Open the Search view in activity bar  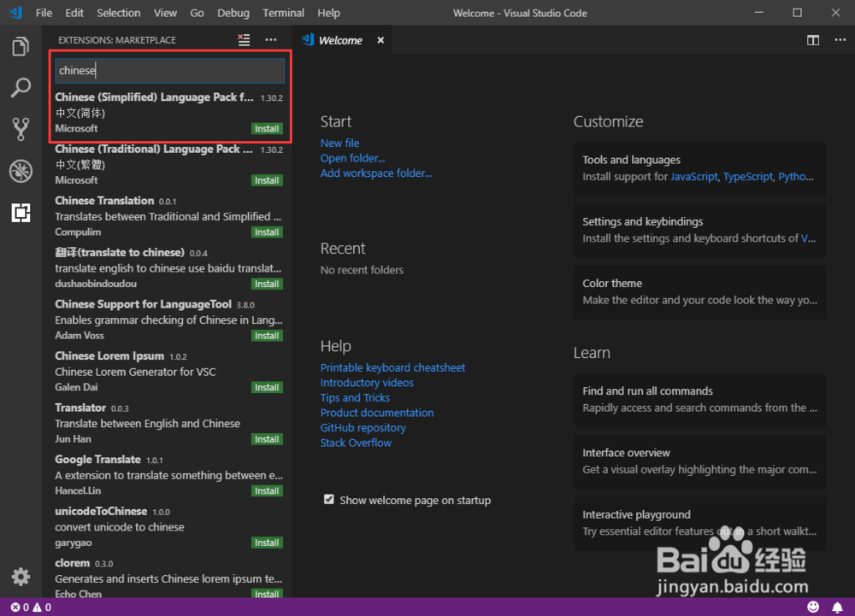[x=21, y=88]
